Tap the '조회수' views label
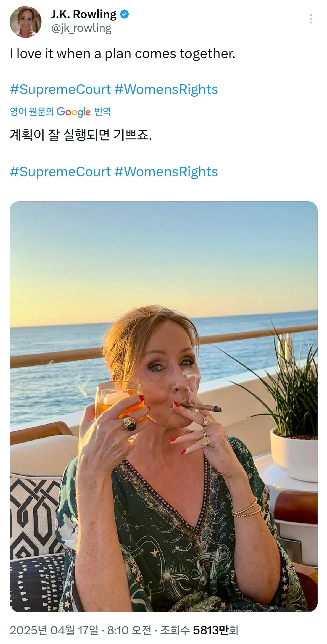The height and width of the screenshot is (644, 327). pyautogui.click(x=175, y=630)
